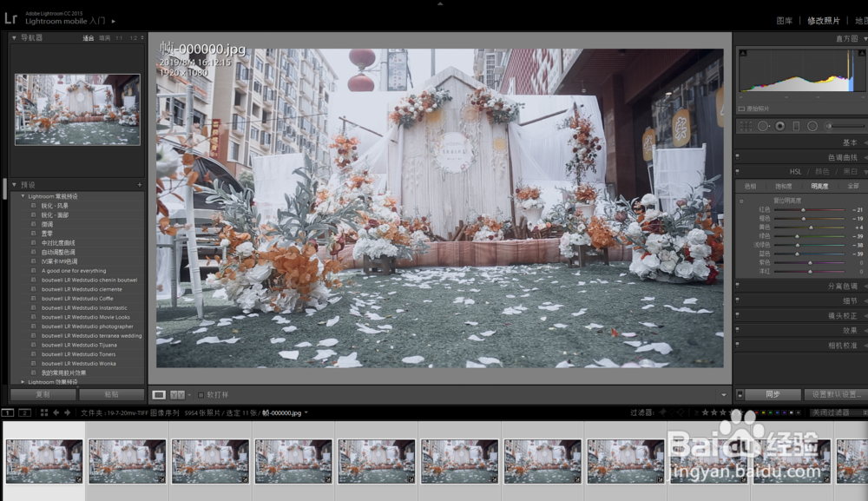Image resolution: width=868 pixels, height=501 pixels.
Task: Toggle tone curve 色调曲线 panel switch
Action: pos(737,157)
